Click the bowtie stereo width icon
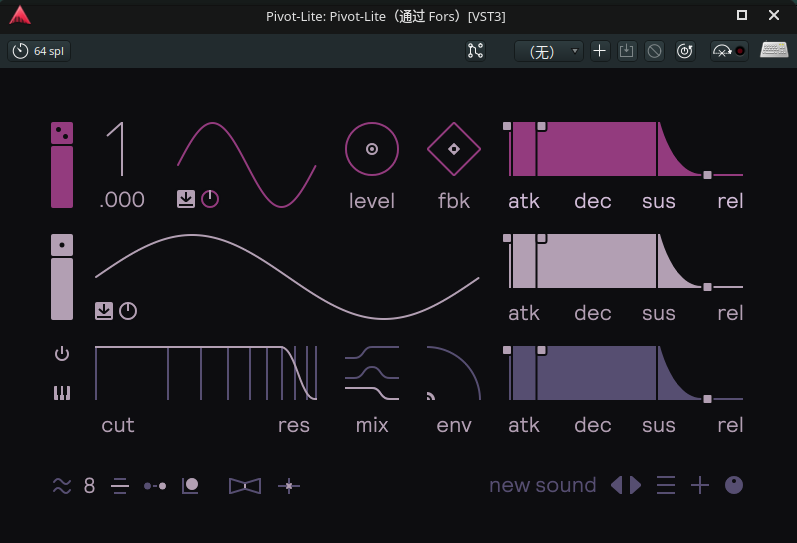Image resolution: width=797 pixels, height=543 pixels. (x=245, y=486)
